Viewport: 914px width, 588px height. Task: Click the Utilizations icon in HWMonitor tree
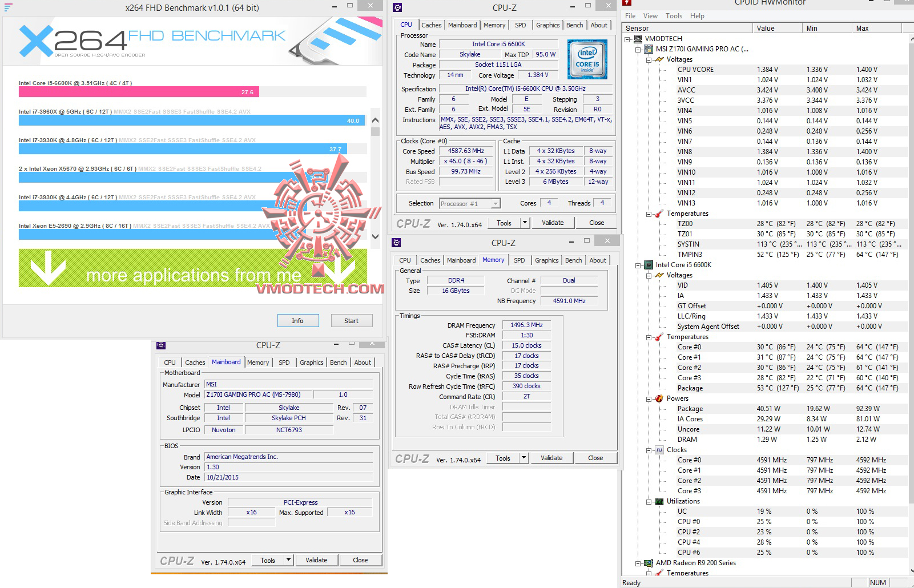point(659,501)
